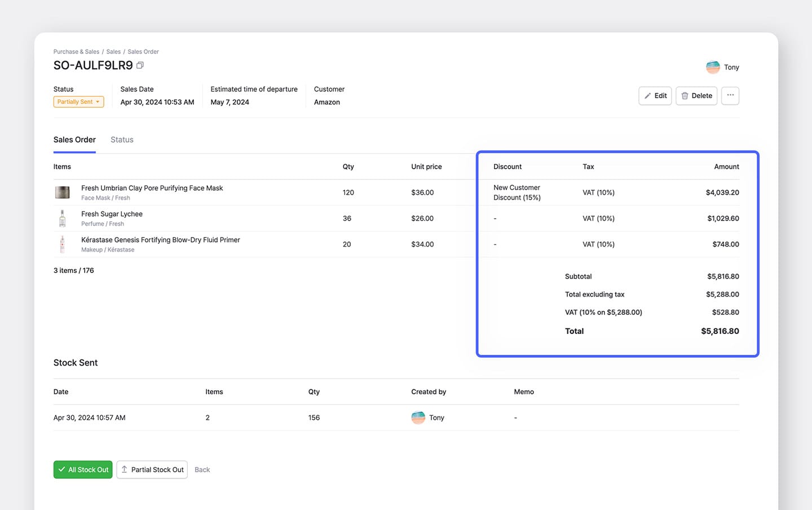This screenshot has height=510, width=812.
Task: Click the Fresh Sugar Lychee perfume thumbnail
Action: (63, 218)
